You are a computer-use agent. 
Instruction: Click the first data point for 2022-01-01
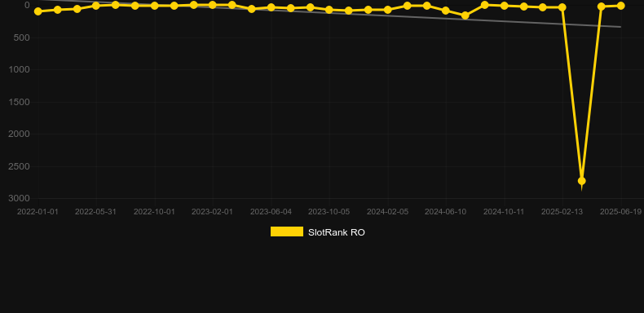(x=38, y=11)
